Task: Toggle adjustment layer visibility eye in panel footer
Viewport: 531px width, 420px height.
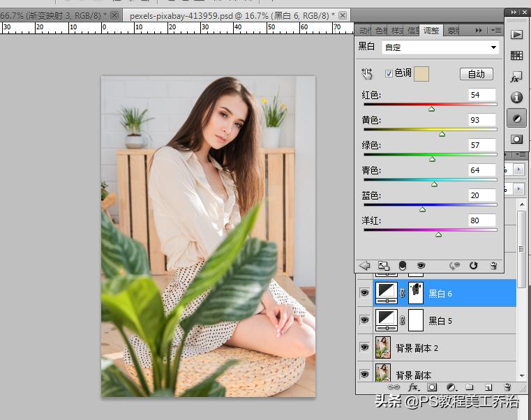Action: point(421,266)
